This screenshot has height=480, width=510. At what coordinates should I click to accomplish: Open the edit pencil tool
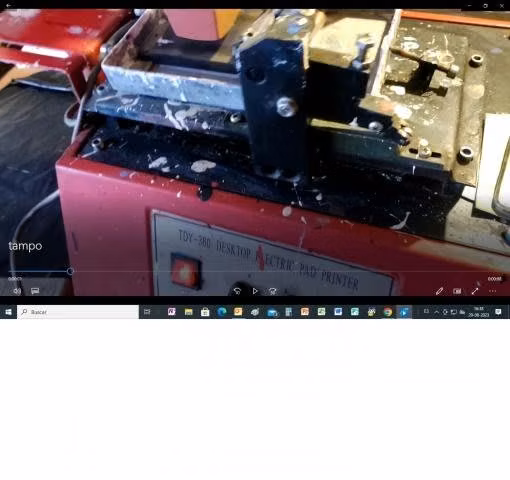click(439, 291)
